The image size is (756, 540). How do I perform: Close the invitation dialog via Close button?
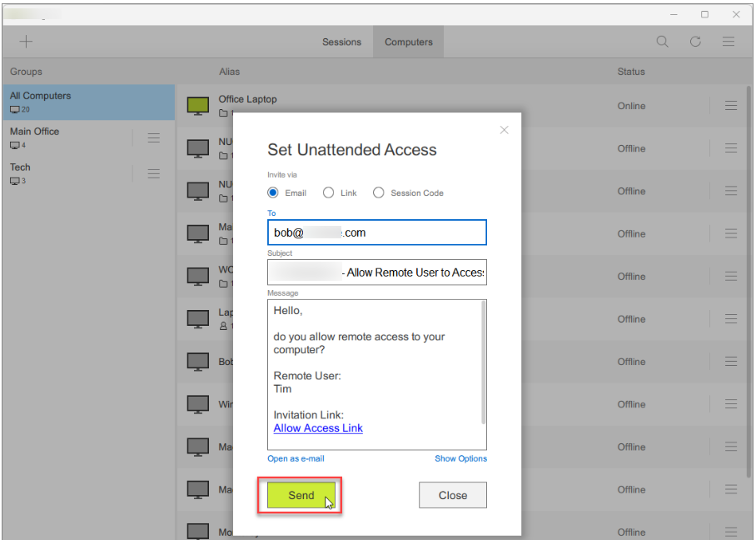pyautogui.click(x=452, y=495)
